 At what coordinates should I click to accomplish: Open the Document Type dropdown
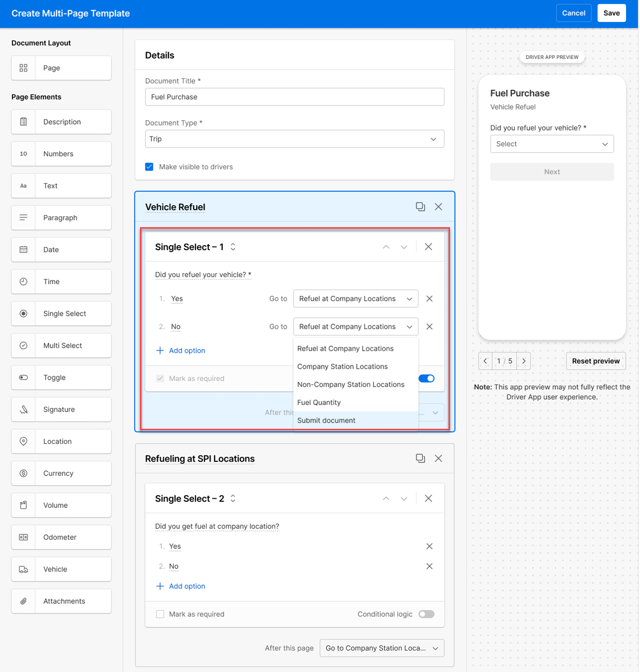point(294,139)
